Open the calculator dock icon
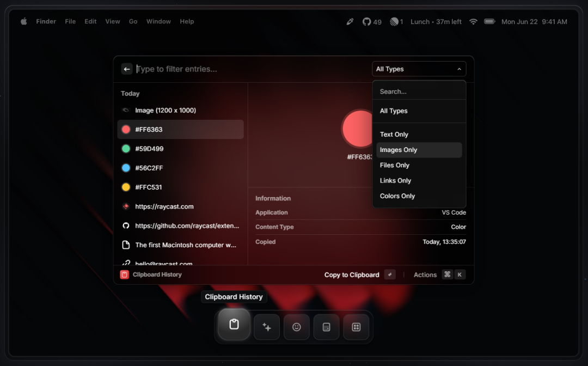Viewport: 588px width, 366px height. point(326,327)
